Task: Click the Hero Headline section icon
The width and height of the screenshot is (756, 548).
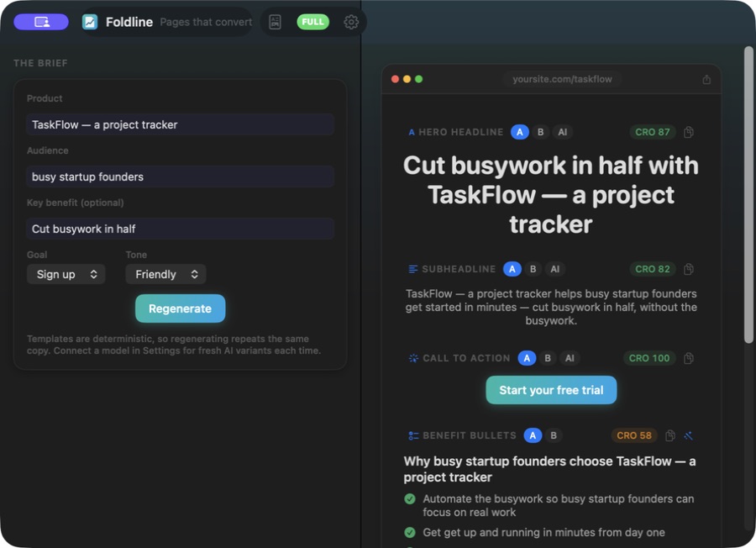Action: (412, 132)
